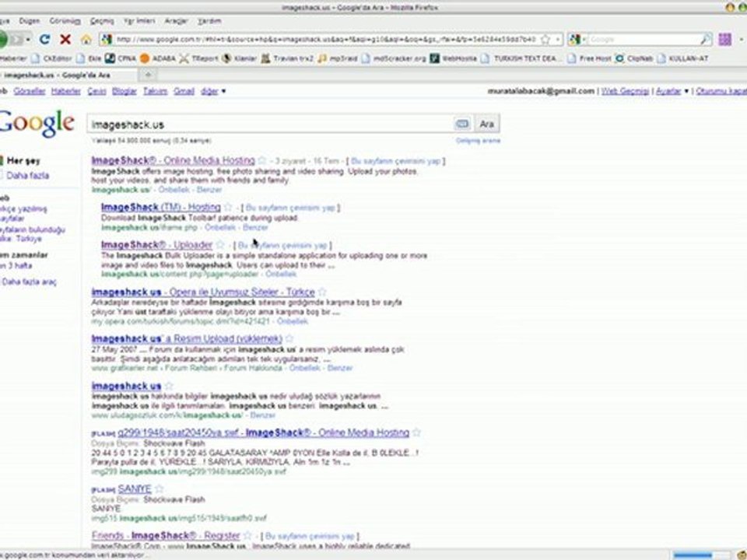The image size is (747, 560).
Task: Star the ImageShack (TM) - Hosting result
Action: 228,207
